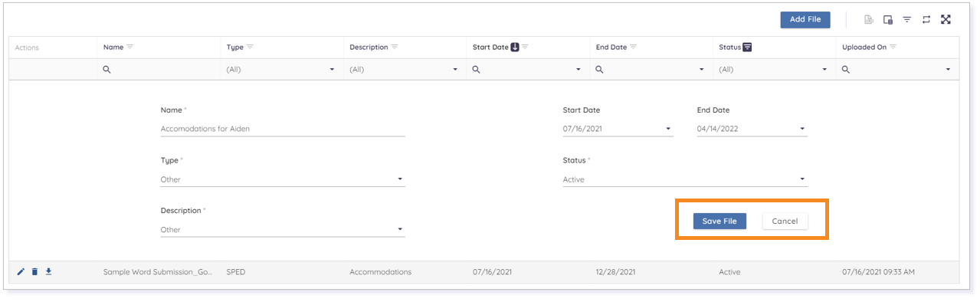
Task: Click the Description column header
Action: [405, 48]
